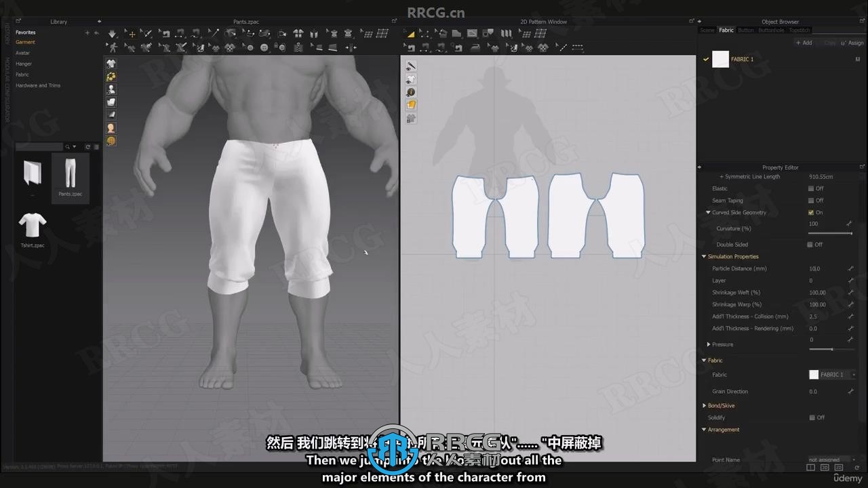Enable the Double Sided checkbox
The height and width of the screenshot is (488, 868).
pyautogui.click(x=811, y=245)
